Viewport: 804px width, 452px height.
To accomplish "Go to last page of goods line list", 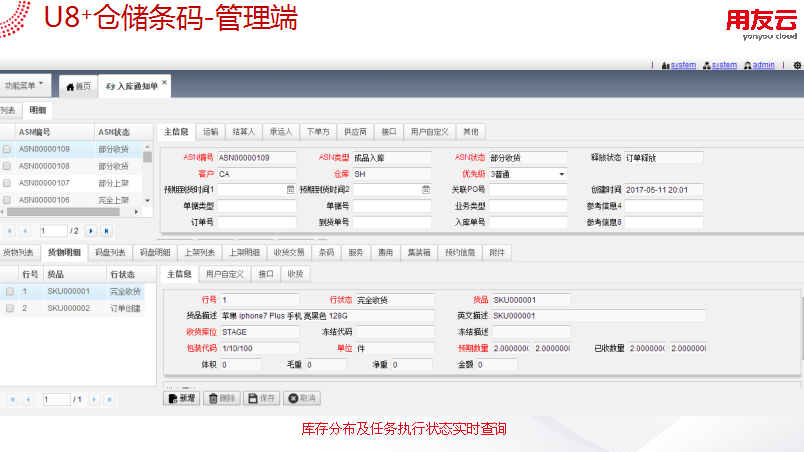I will pos(109,399).
